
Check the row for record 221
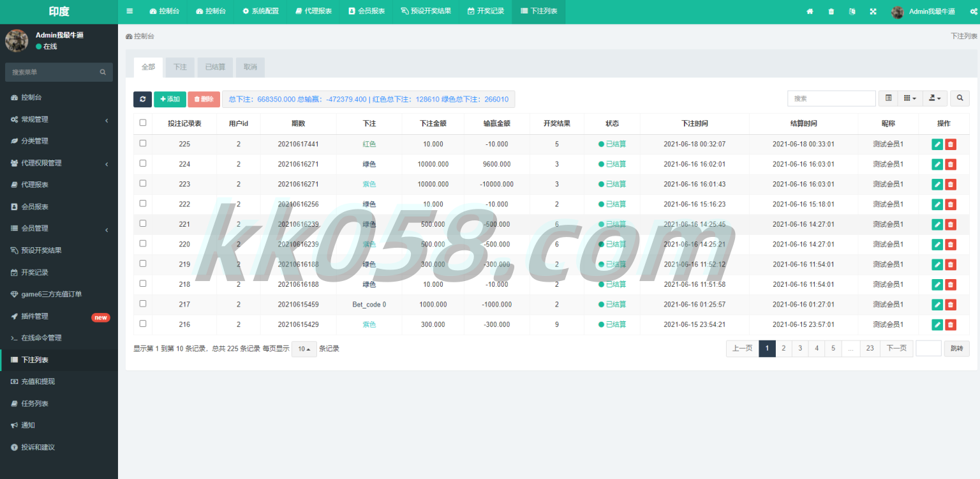[143, 223]
